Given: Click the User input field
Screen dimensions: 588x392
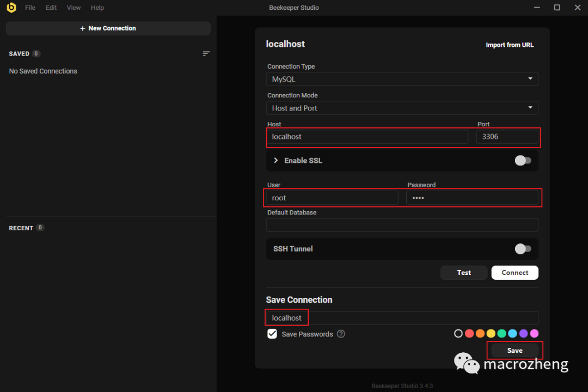Looking at the screenshot, I should [x=332, y=198].
